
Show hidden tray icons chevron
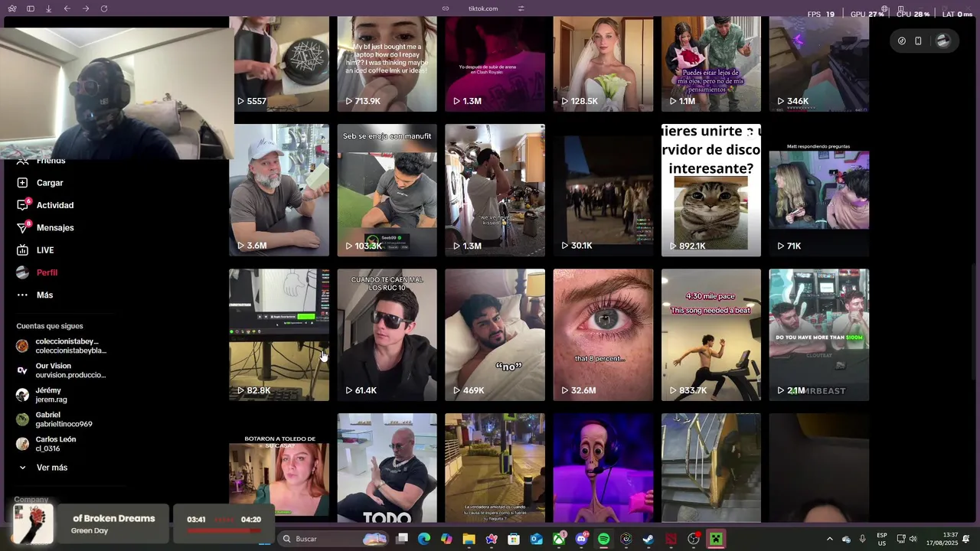click(x=829, y=539)
